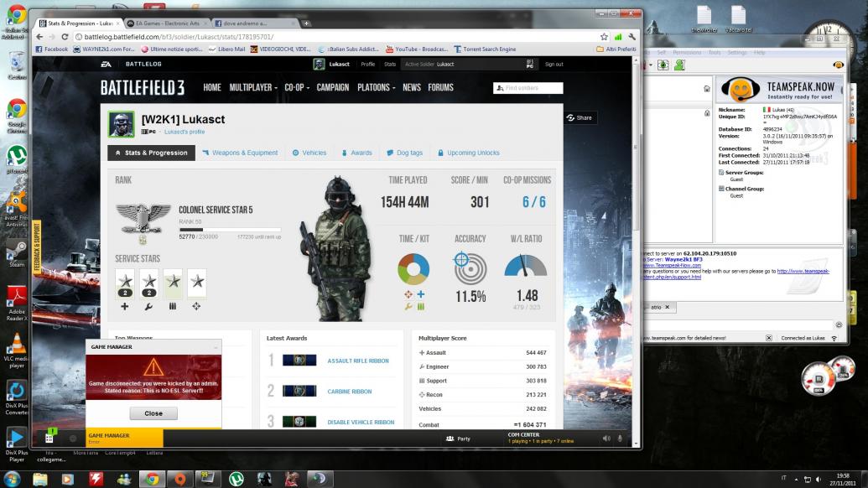Open the Dog tags tab

[404, 153]
